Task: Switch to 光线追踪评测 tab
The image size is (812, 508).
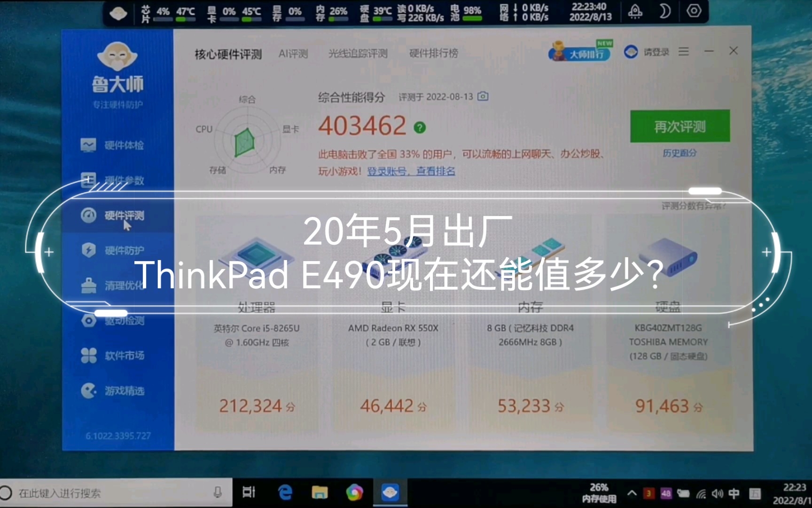Action: [358, 54]
